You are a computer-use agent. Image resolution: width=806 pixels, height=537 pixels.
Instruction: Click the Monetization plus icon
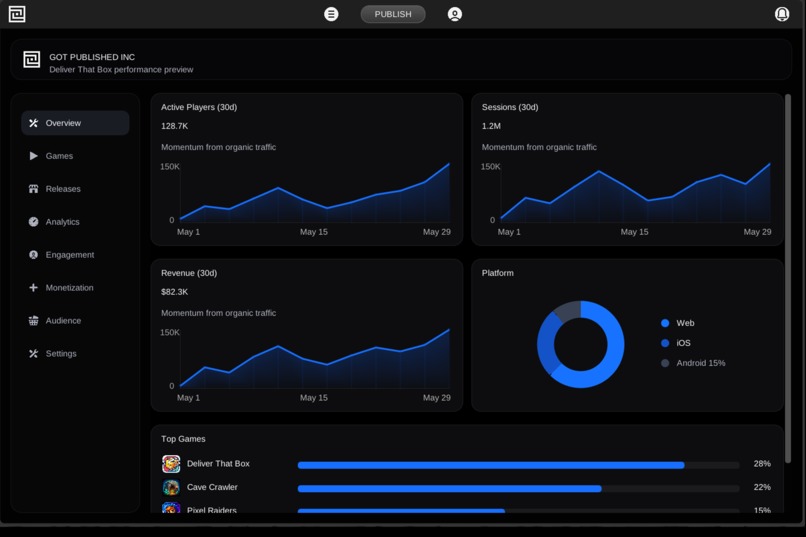click(x=33, y=287)
